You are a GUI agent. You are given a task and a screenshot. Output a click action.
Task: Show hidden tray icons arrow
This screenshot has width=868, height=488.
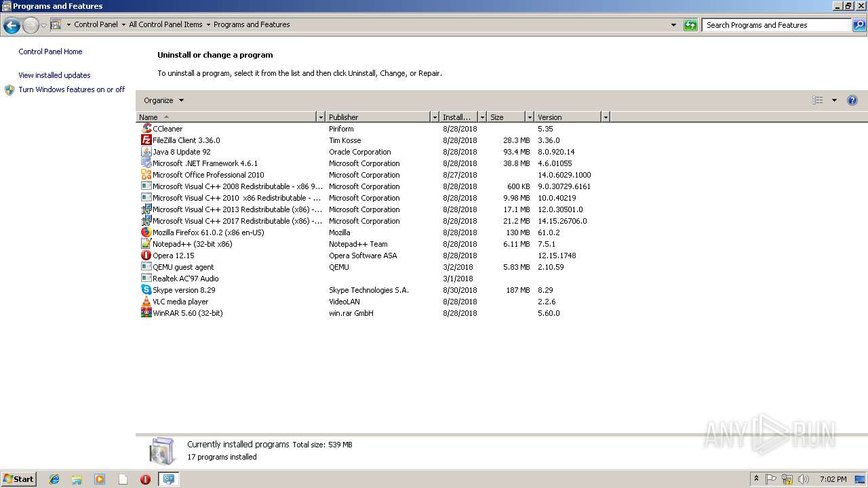coord(756,479)
